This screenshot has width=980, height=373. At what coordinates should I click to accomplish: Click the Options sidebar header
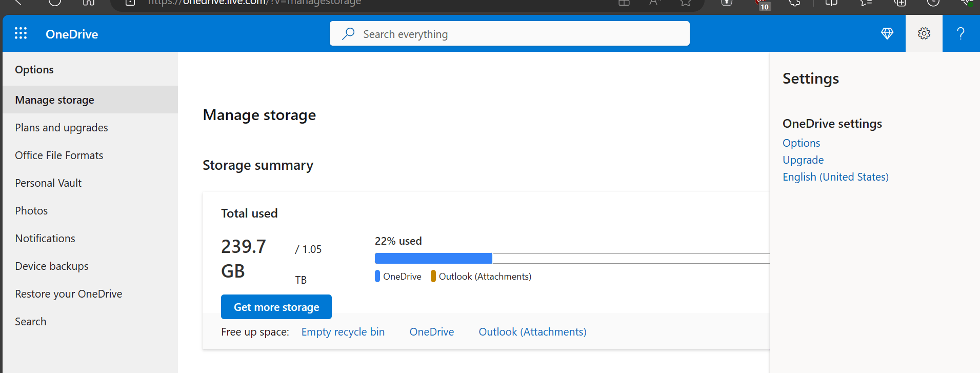coord(34,70)
